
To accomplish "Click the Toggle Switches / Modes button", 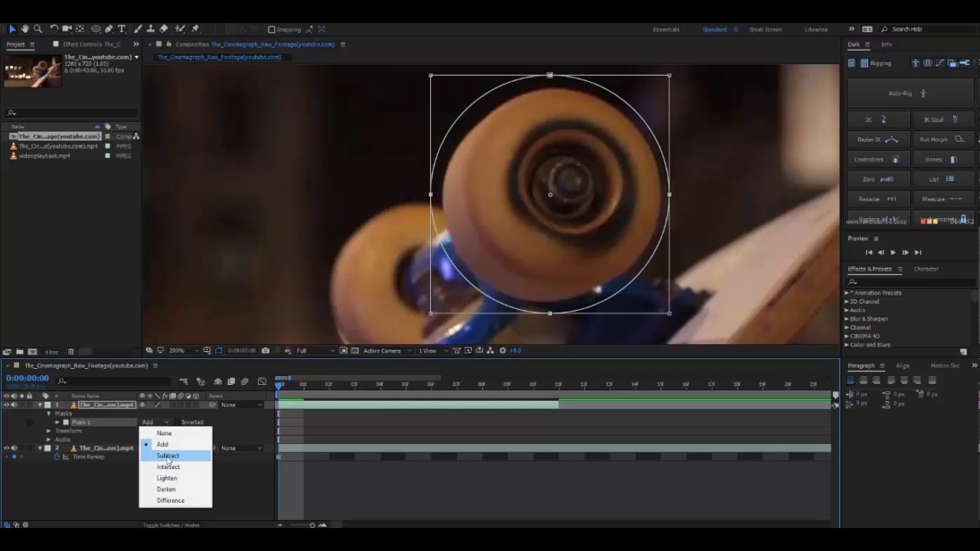I will pyautogui.click(x=171, y=525).
